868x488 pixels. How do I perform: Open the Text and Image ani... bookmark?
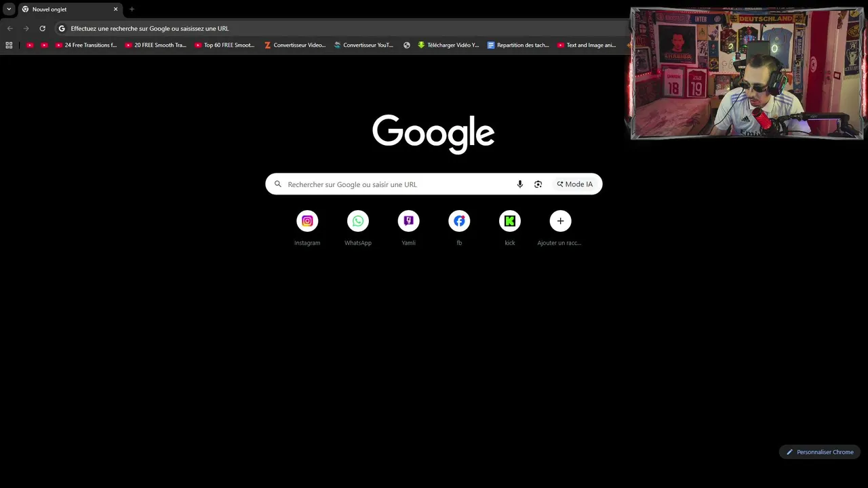coord(587,45)
